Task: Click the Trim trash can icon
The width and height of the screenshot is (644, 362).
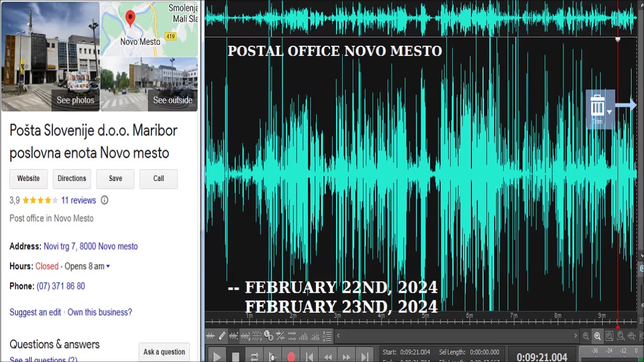Action: 597,107
